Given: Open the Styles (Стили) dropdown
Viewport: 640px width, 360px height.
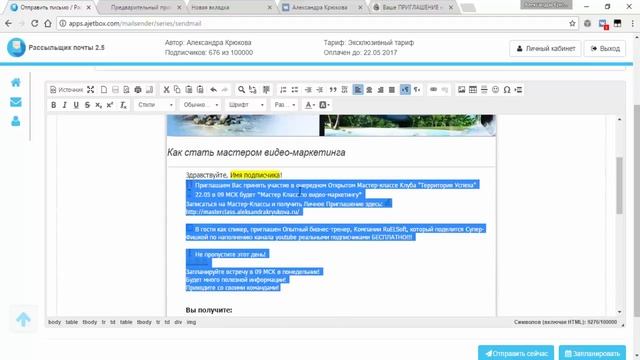Looking at the screenshot, I should [155, 105].
